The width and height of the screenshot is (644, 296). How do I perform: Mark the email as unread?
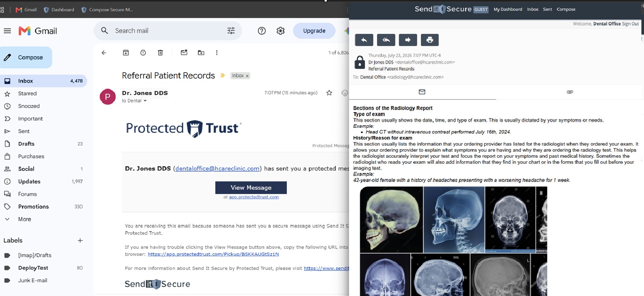(x=184, y=53)
